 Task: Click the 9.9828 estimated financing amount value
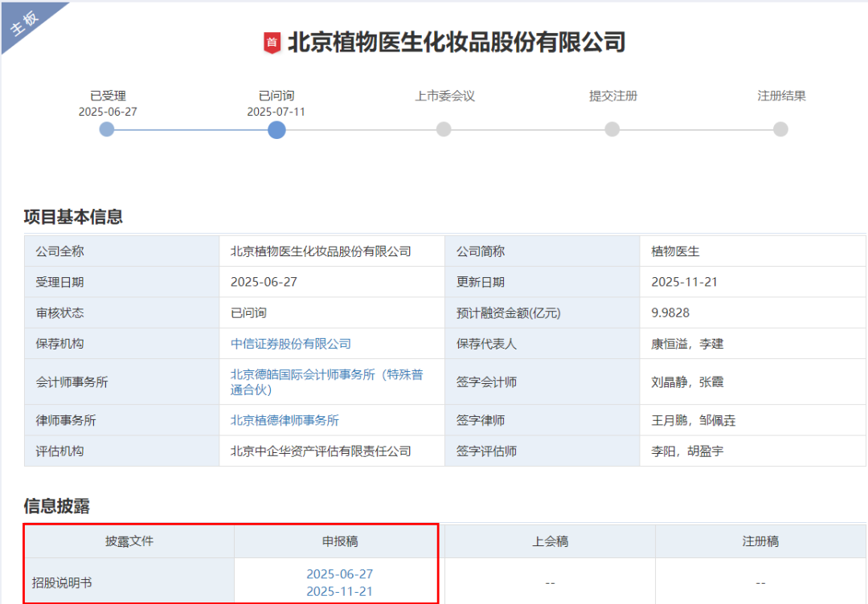[670, 313]
